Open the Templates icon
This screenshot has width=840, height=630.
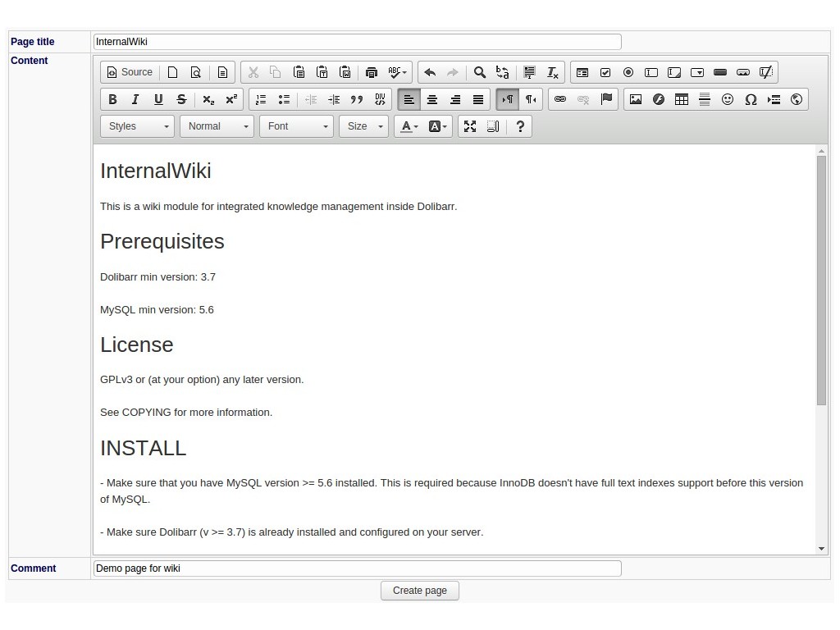222,72
